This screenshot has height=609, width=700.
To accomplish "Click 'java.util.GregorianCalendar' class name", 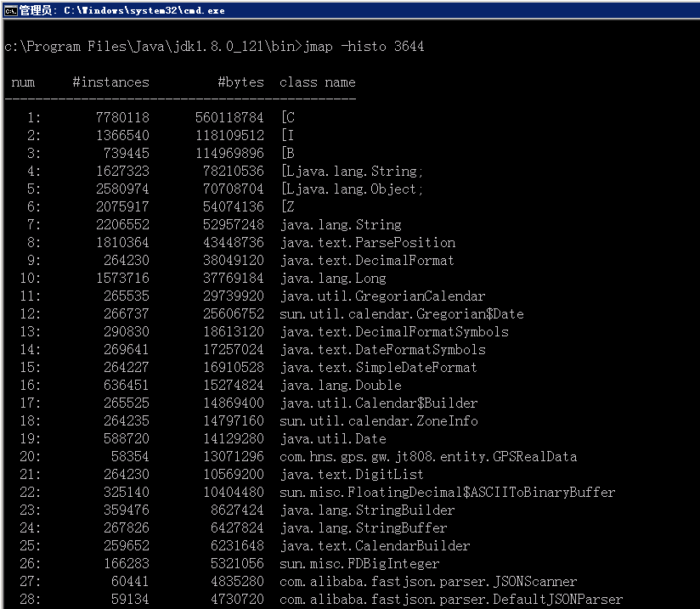I will pyautogui.click(x=382, y=296).
